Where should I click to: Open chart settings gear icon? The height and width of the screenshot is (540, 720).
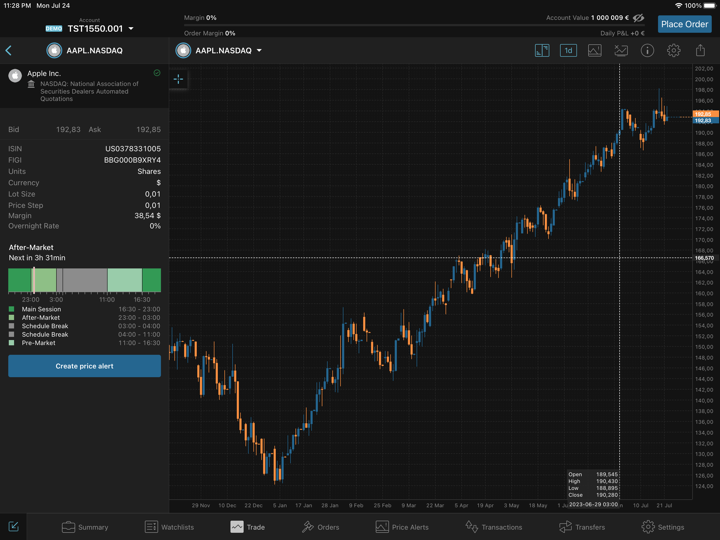point(674,50)
